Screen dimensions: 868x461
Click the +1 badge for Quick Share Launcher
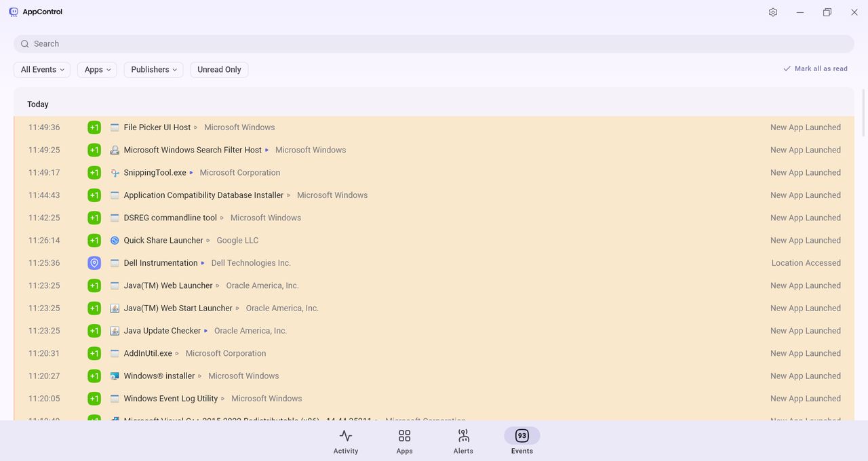pyautogui.click(x=94, y=241)
